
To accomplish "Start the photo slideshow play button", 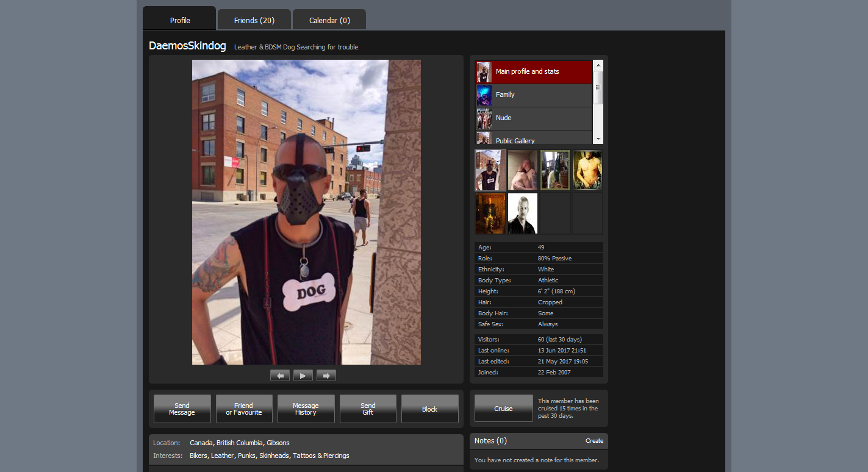I will point(303,376).
